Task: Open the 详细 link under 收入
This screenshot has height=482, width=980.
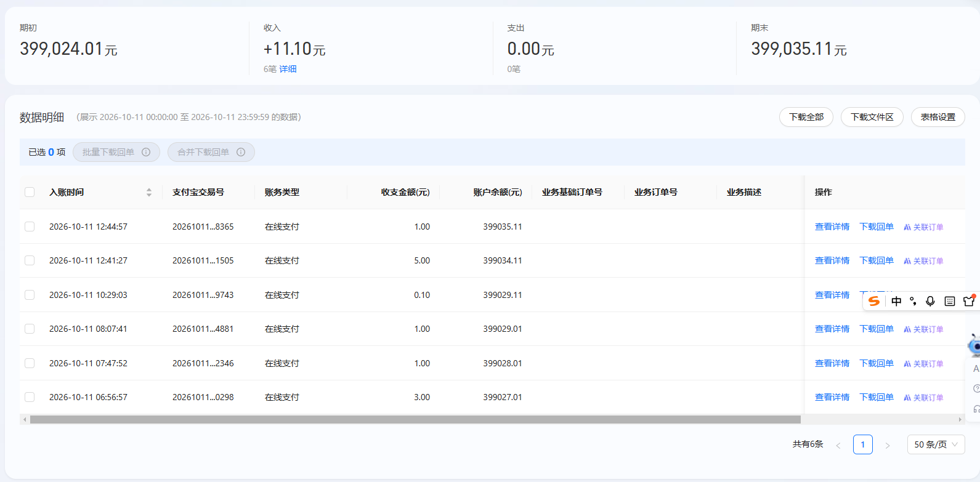Action: 288,69
